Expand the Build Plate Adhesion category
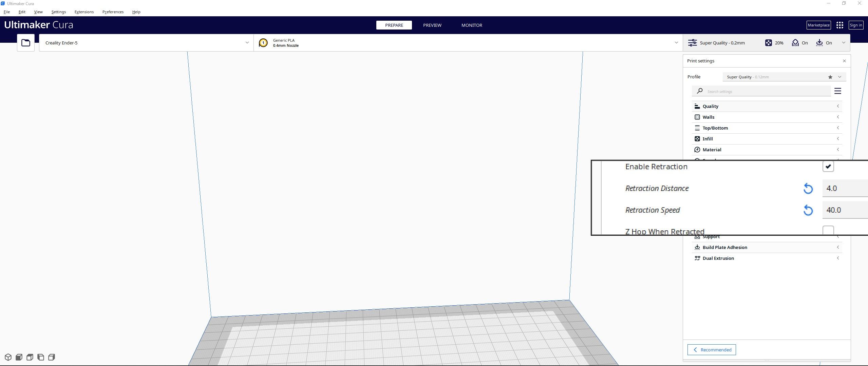Image resolution: width=868 pixels, height=366 pixels. coord(767,247)
